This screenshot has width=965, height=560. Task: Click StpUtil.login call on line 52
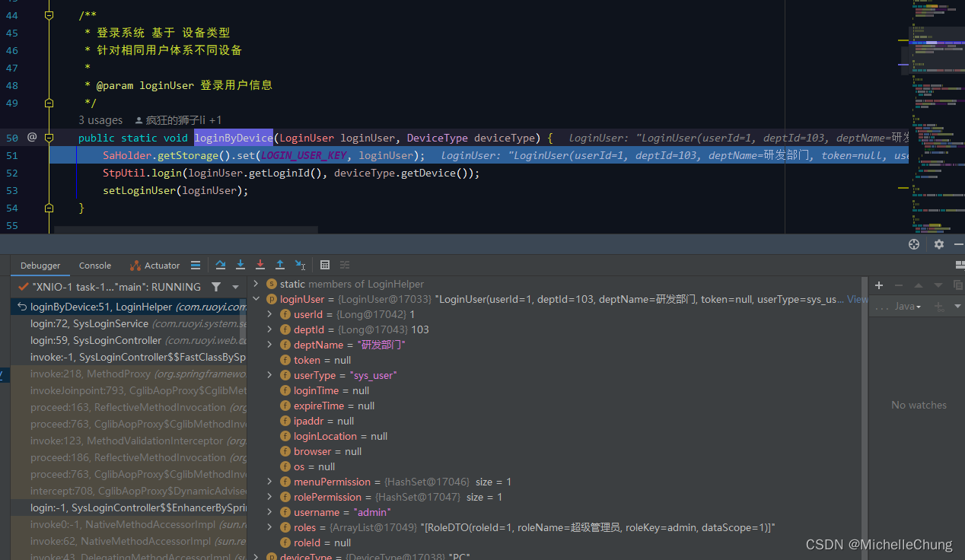coord(143,173)
